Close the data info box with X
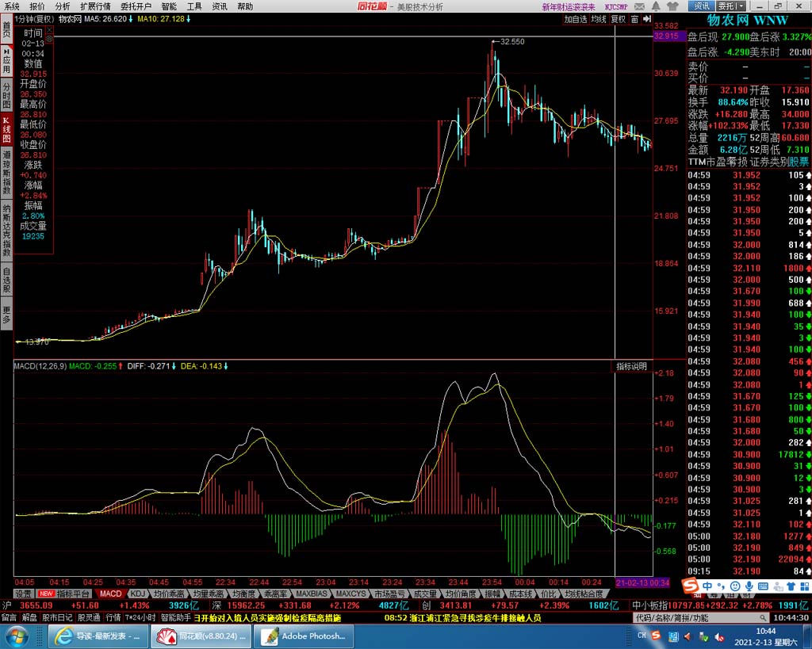Viewport: 812px width, 649px height. click(49, 31)
